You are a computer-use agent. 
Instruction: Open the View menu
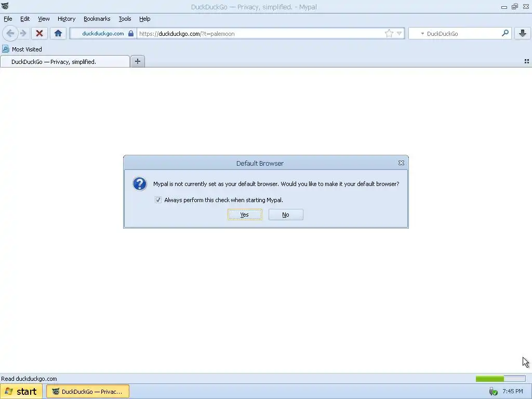point(44,19)
